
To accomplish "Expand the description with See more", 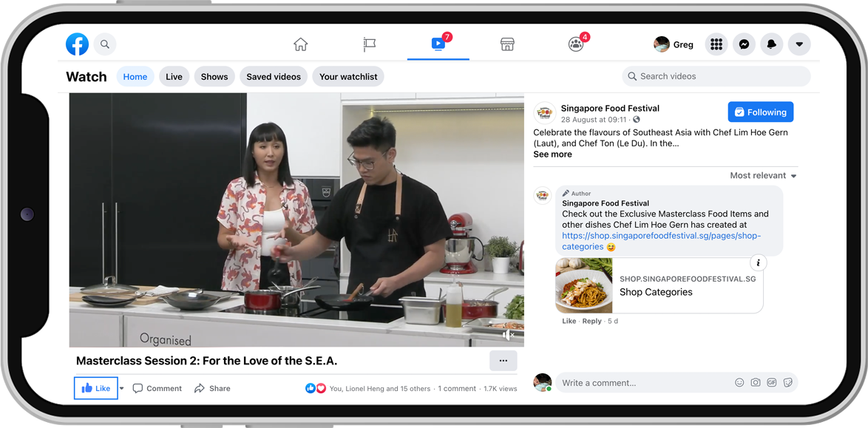I will 552,154.
